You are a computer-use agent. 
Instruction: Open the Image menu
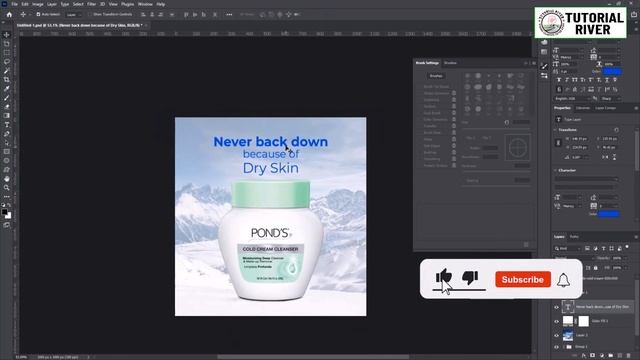[38, 4]
